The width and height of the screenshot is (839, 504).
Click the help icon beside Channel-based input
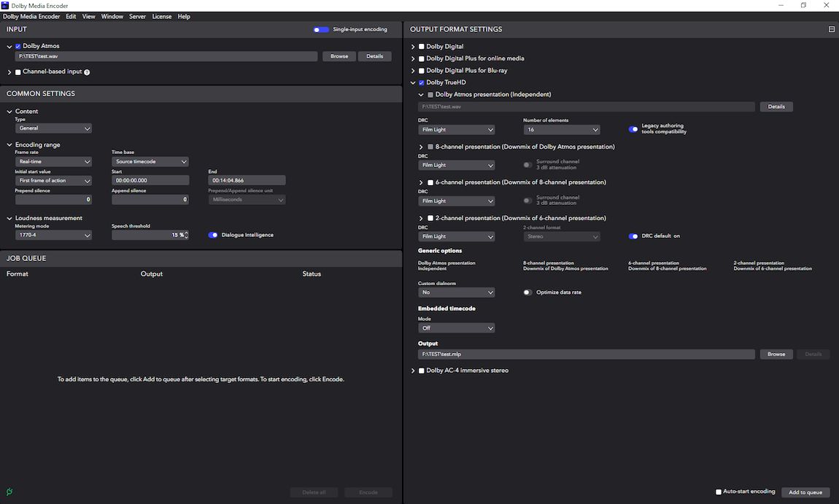pos(87,71)
